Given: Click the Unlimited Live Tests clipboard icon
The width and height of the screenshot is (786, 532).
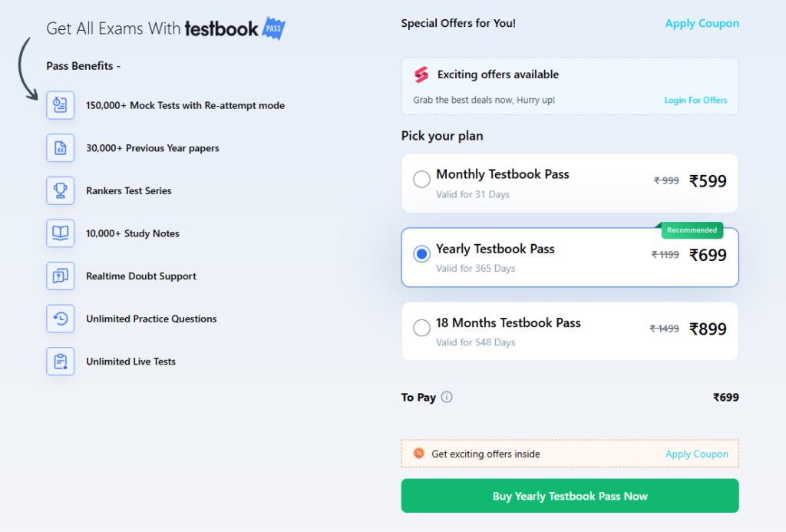Looking at the screenshot, I should [60, 361].
